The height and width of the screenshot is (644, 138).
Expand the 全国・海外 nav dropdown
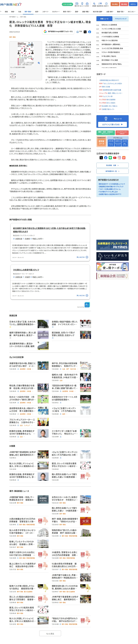point(110,11)
